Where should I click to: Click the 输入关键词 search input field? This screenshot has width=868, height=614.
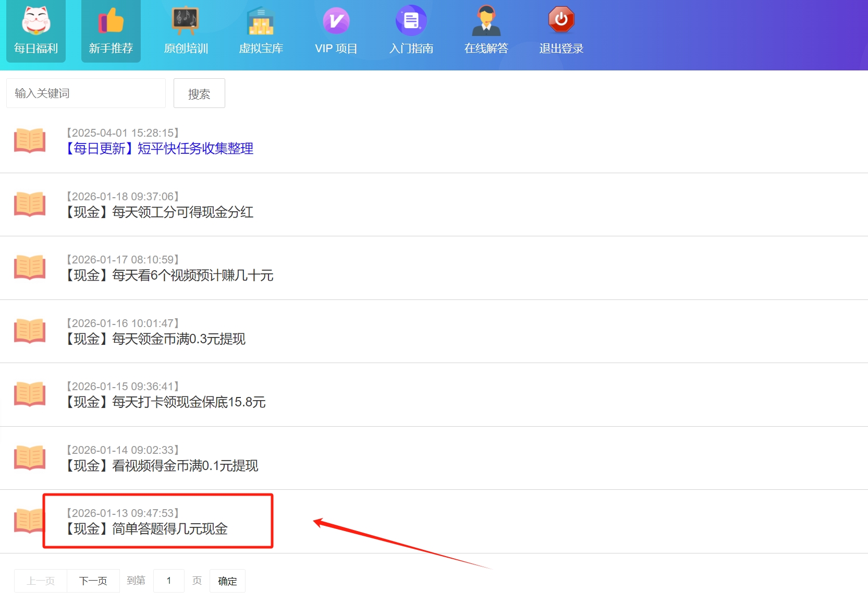coord(86,93)
